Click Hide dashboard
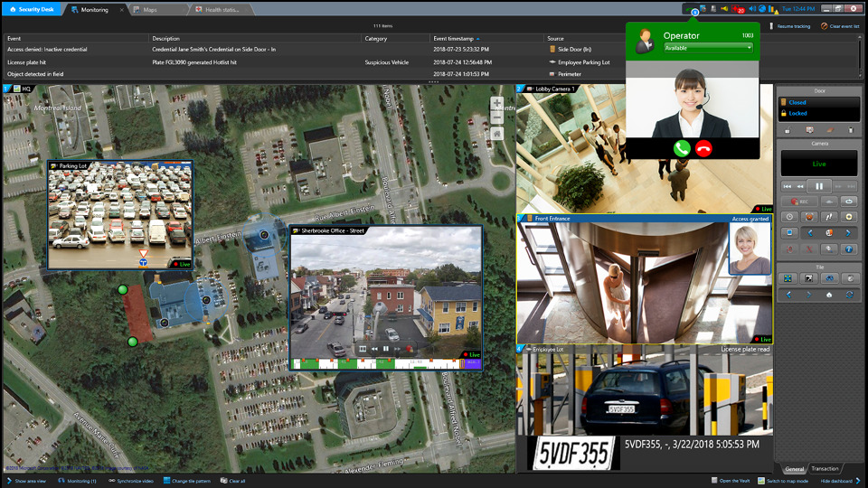 pos(840,481)
